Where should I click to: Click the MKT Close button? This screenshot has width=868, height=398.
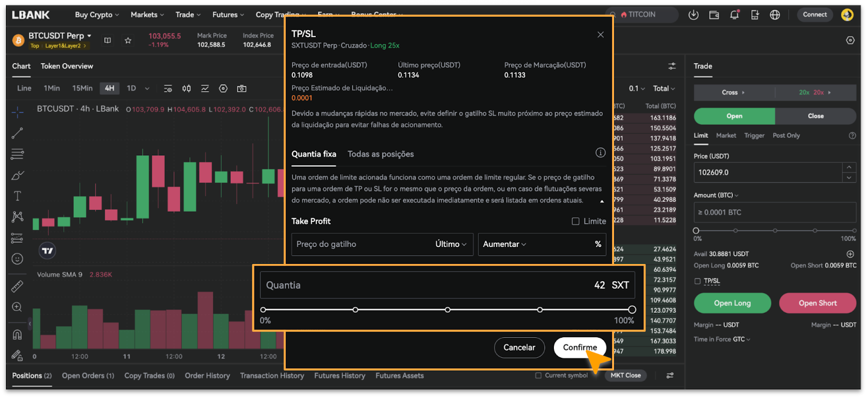[626, 375]
